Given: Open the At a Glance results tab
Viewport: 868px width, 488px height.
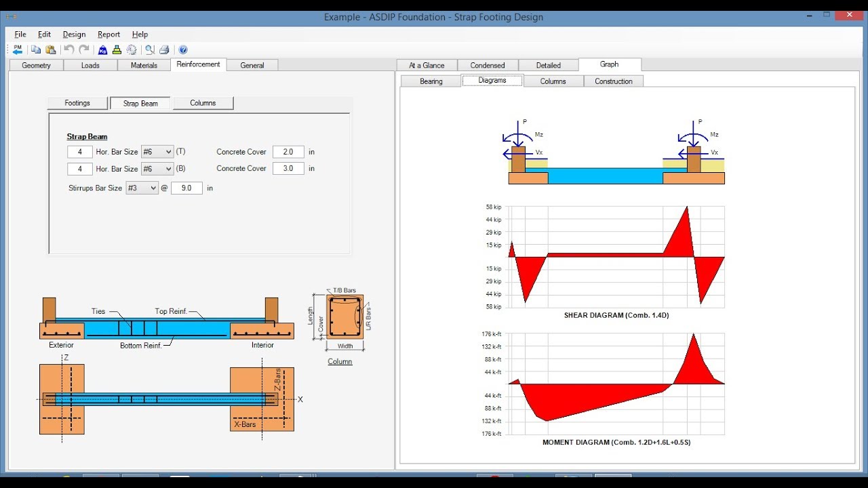Looking at the screenshot, I should coord(427,65).
